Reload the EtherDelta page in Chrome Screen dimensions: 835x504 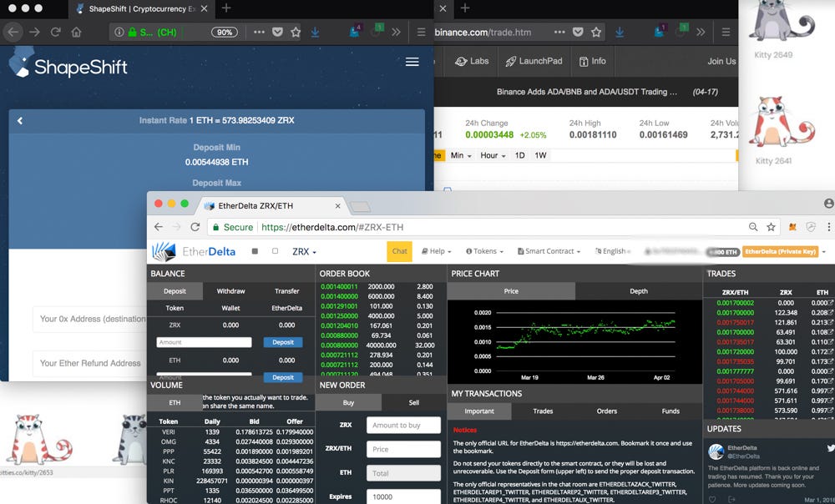[195, 227]
